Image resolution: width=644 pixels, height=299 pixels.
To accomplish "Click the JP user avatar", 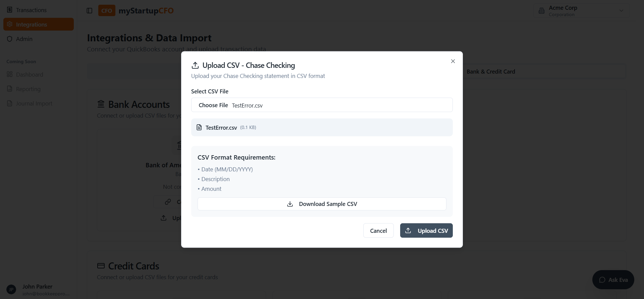I will (11, 289).
